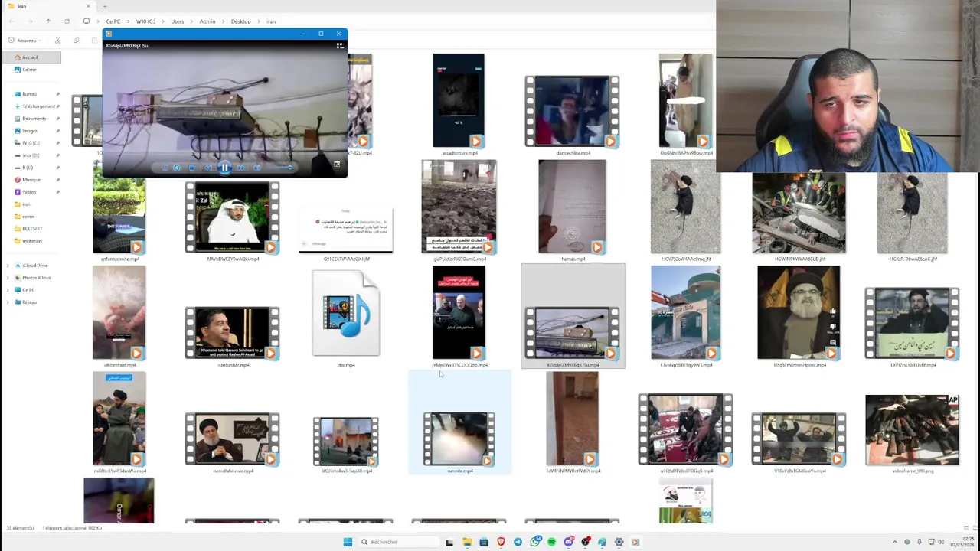
Task: Click W10 (C:) in the breadcrumb
Action: click(145, 21)
